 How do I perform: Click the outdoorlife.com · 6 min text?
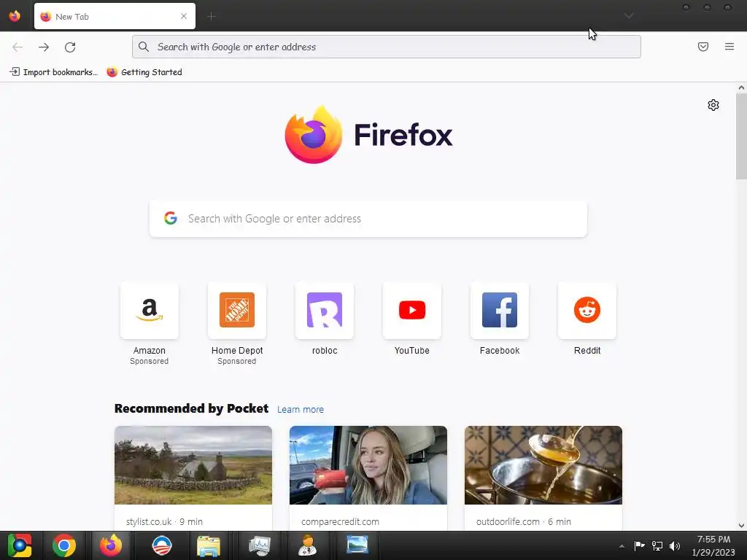click(x=524, y=522)
